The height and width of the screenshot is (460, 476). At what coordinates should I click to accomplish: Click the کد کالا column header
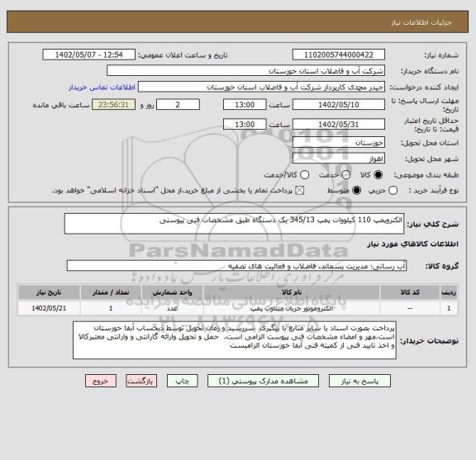[410, 292]
